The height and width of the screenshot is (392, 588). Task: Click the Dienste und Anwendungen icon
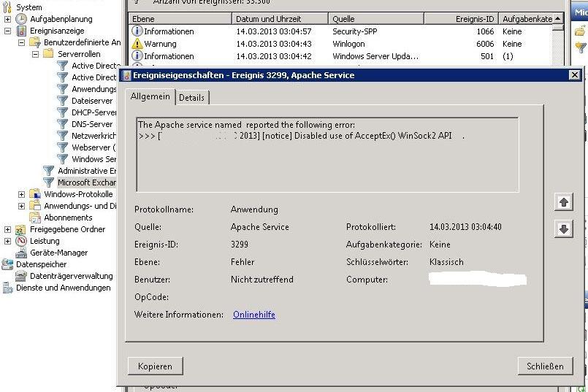click(7, 288)
